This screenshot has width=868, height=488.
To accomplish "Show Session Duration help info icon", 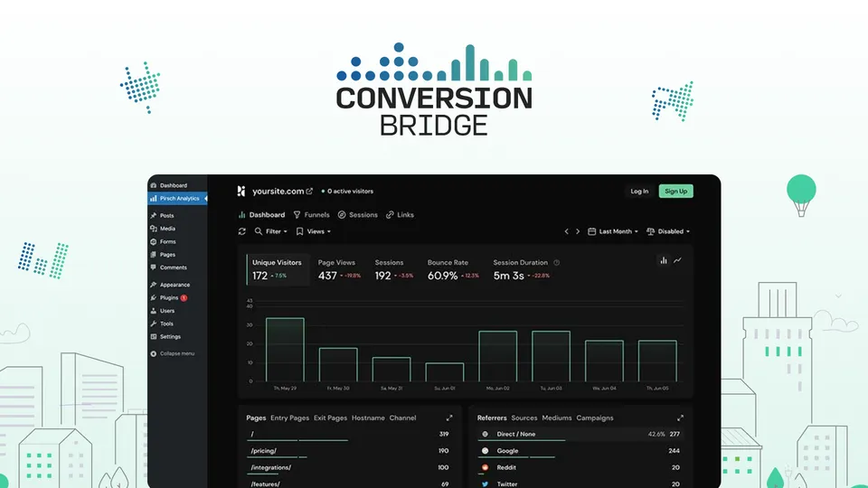I will (x=557, y=263).
